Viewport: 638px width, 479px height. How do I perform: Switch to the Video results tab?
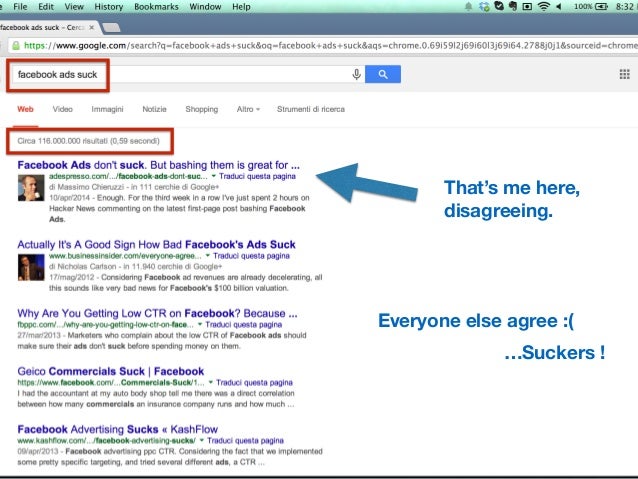(62, 109)
